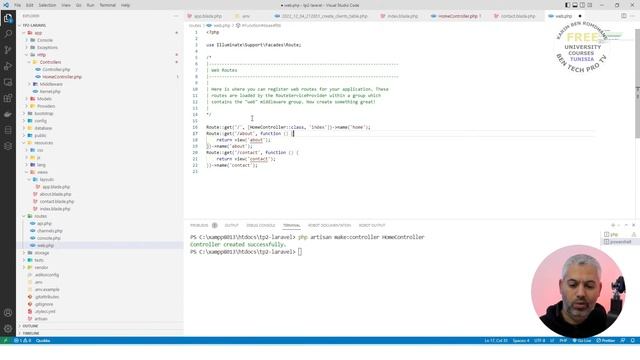
Task: Open the Help menu
Action: (125, 5)
